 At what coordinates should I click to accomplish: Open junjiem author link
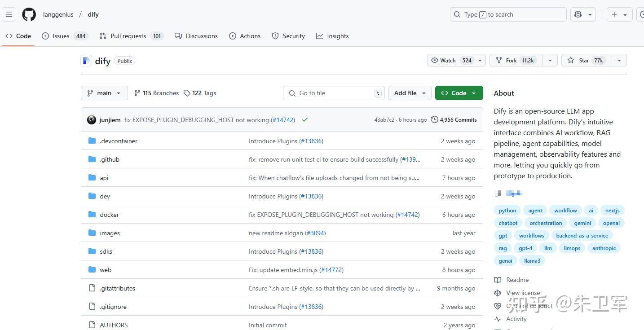coord(110,120)
